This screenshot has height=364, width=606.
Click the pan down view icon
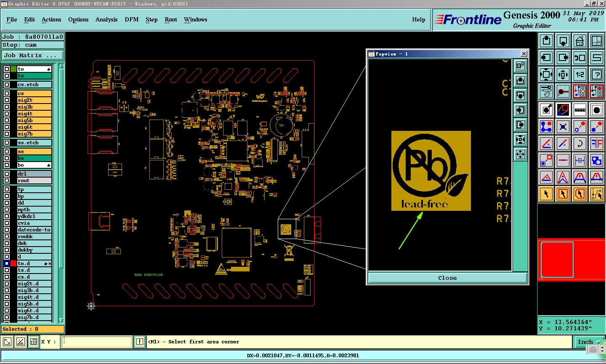point(563,41)
